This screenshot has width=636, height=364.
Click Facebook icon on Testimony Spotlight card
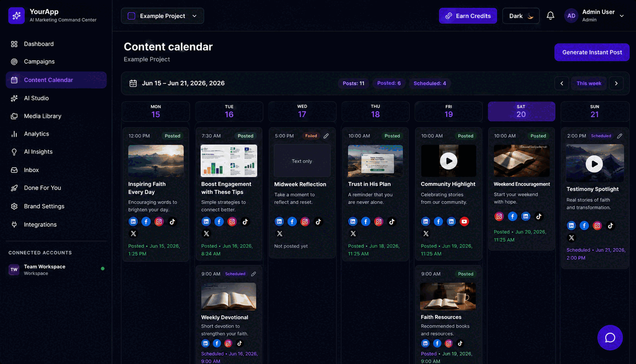(584, 226)
